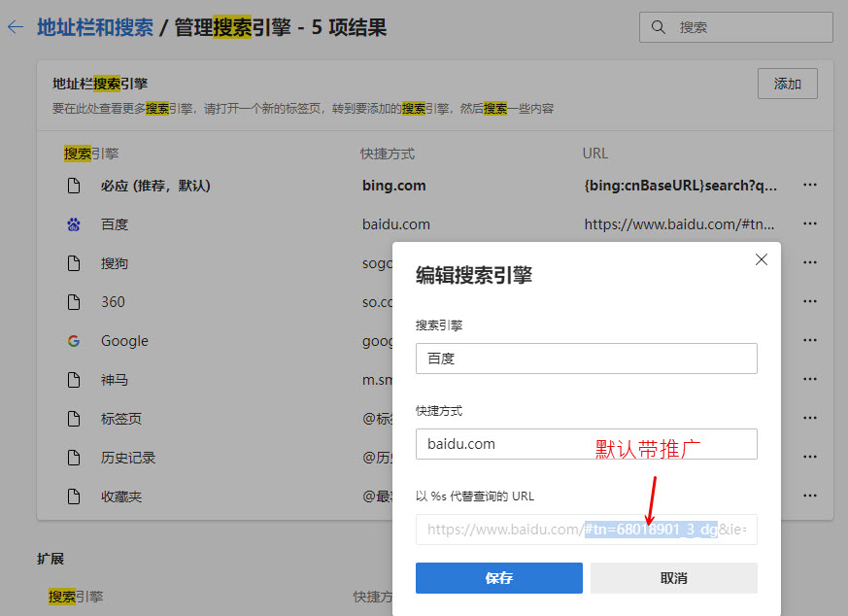Close the 编辑搜索引擎 dialog
The image size is (848, 616).
[x=761, y=259]
